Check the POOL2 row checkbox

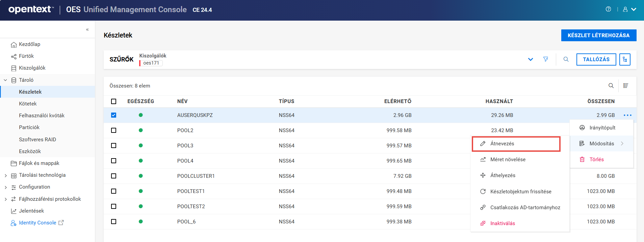[113, 130]
